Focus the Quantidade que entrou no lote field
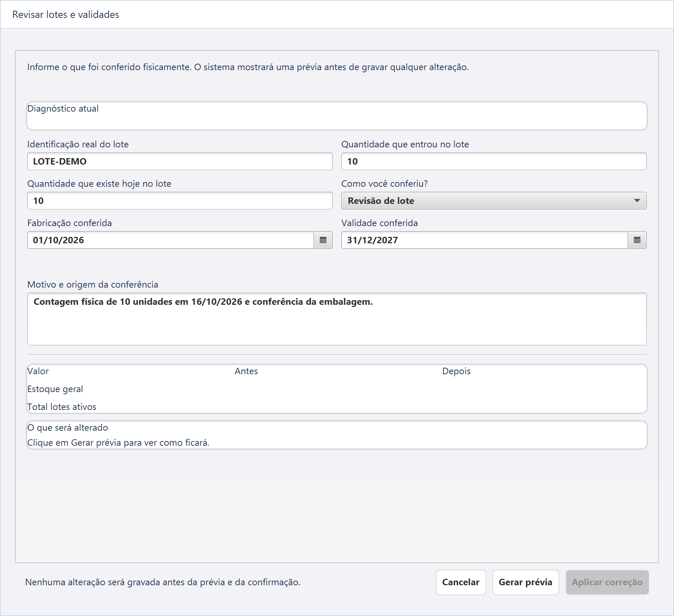 (x=494, y=161)
